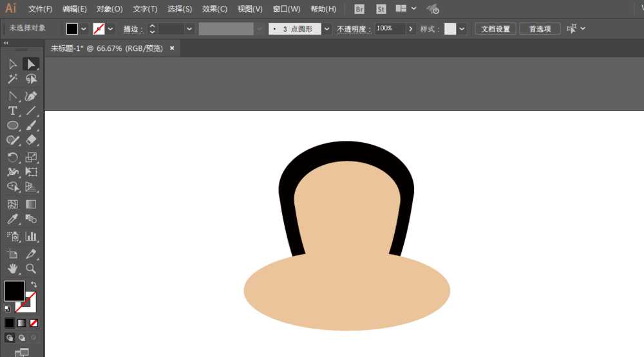The height and width of the screenshot is (357, 644).
Task: Click the 文档设置 button
Action: click(495, 29)
